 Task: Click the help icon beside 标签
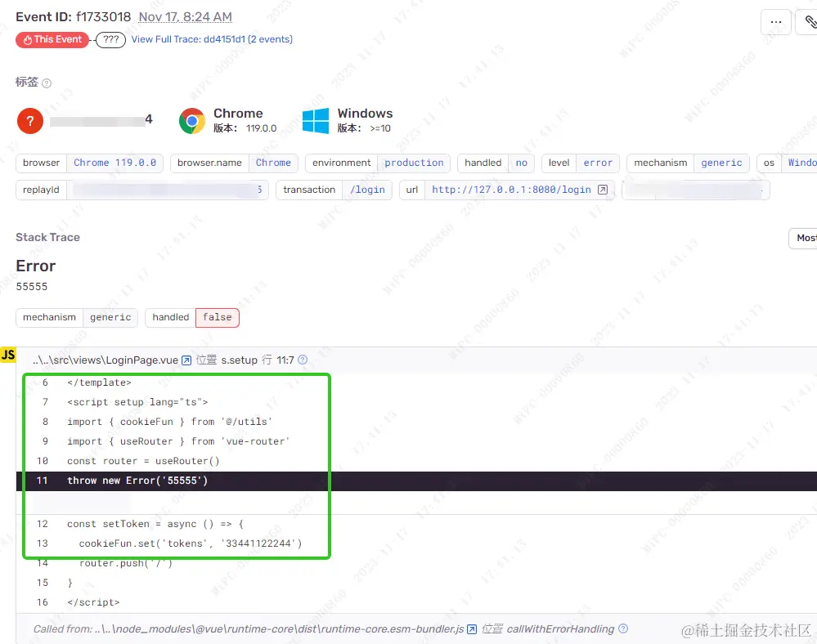(x=47, y=83)
